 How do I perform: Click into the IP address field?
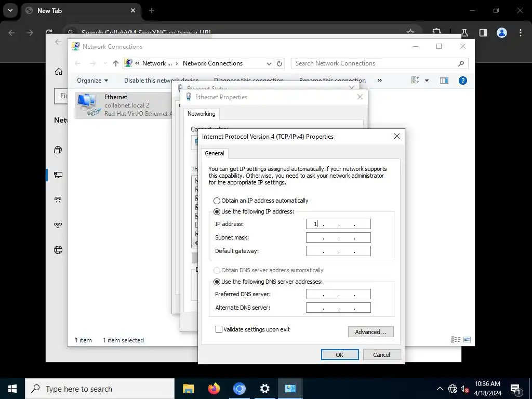pos(338,224)
